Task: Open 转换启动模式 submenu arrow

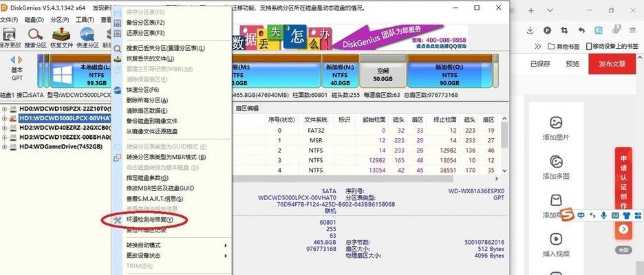Action: tap(226, 245)
